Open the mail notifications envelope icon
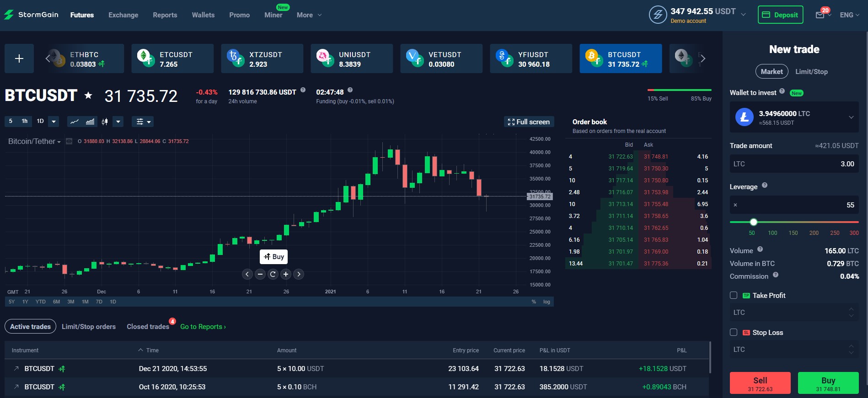Viewport: 868px width, 398px height. point(820,15)
